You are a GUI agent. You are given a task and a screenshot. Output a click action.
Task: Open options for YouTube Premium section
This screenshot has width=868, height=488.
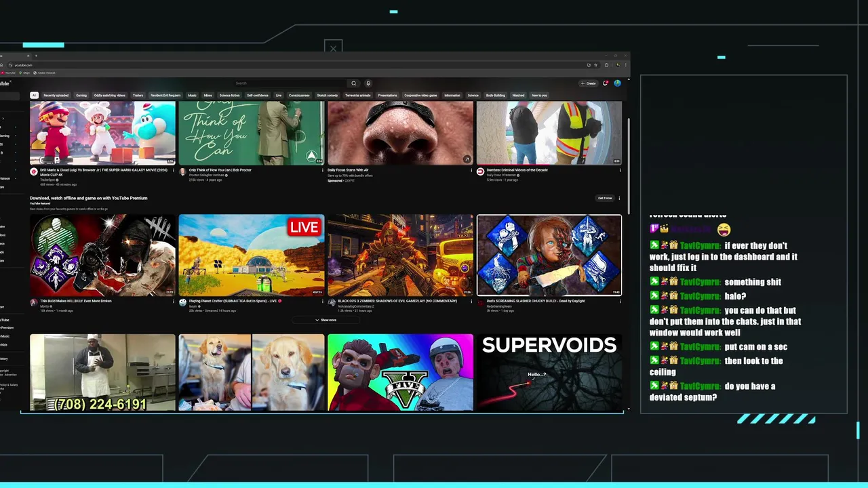pos(619,199)
